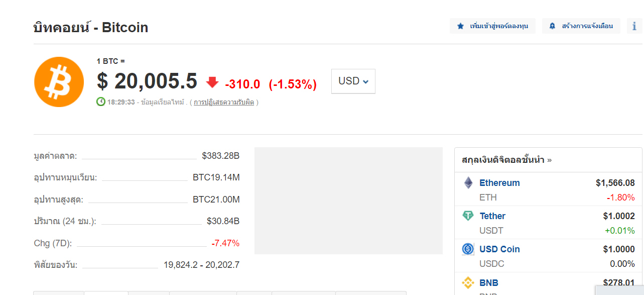Screen dimensions: 644x295
Task: Open the BNB coin page link
Action: (489, 283)
